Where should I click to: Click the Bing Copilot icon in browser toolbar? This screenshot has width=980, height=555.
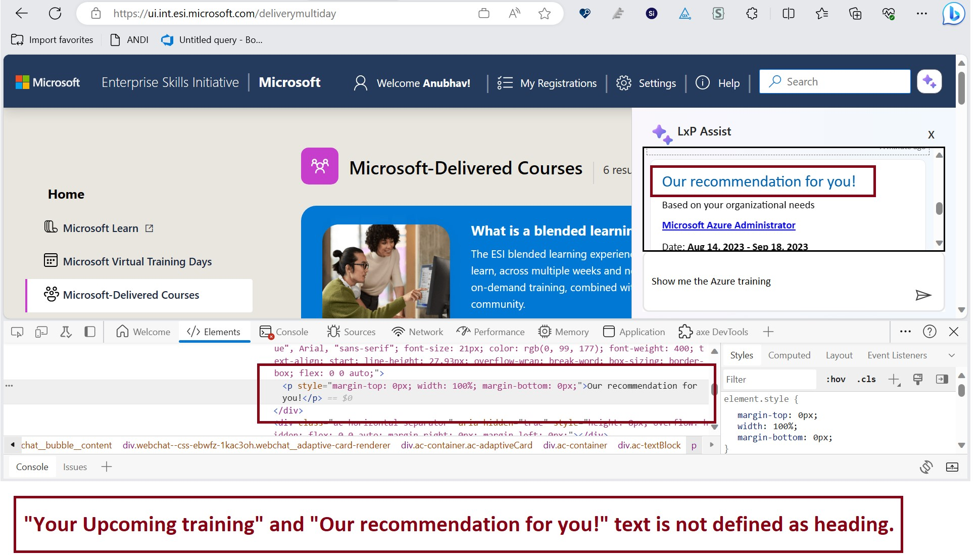[x=954, y=14]
